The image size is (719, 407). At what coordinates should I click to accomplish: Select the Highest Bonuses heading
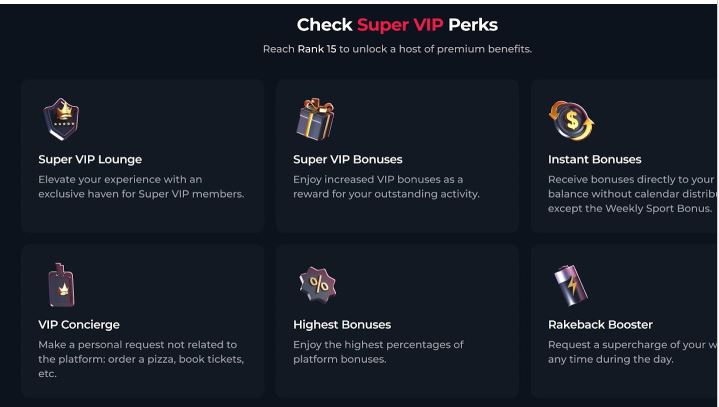click(x=342, y=324)
